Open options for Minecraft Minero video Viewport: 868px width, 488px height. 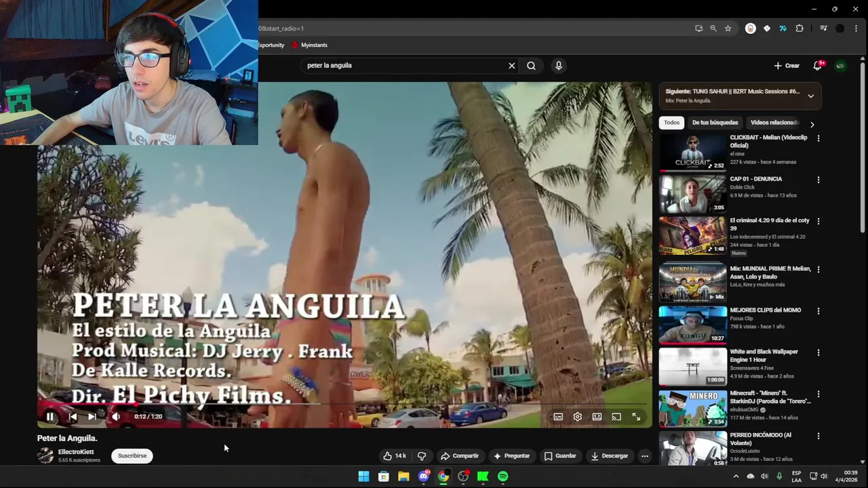point(818,394)
